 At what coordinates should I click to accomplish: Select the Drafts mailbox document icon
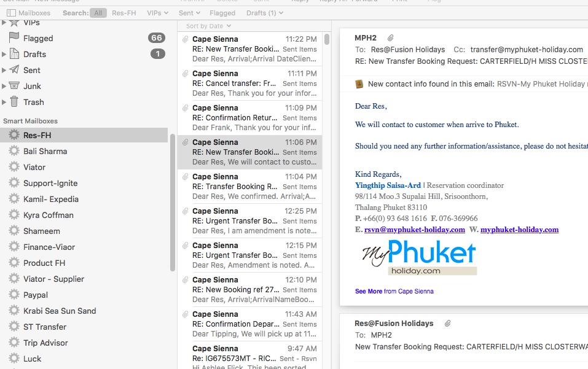click(14, 53)
